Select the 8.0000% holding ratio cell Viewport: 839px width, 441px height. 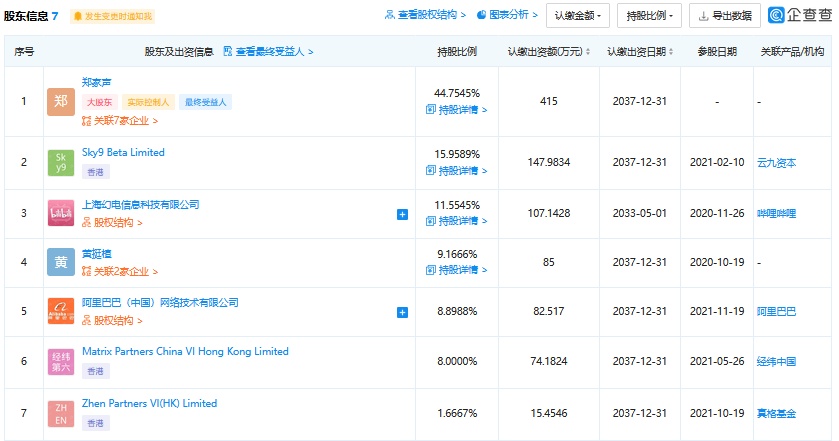[457, 362]
